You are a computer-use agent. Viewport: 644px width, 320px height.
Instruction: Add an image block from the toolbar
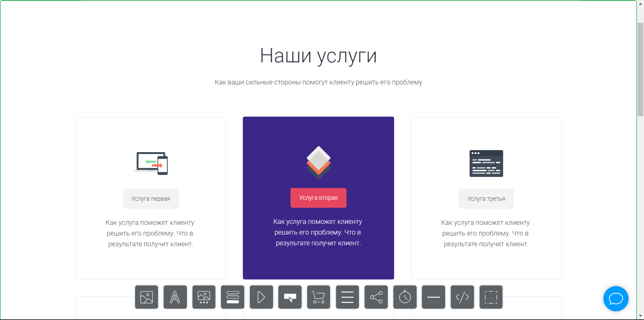(x=147, y=297)
